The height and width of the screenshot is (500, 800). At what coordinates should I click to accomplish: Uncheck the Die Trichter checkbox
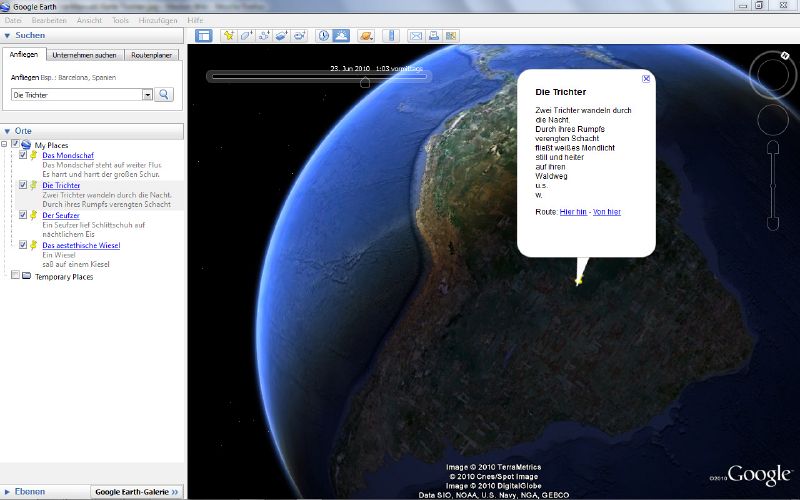[x=23, y=185]
